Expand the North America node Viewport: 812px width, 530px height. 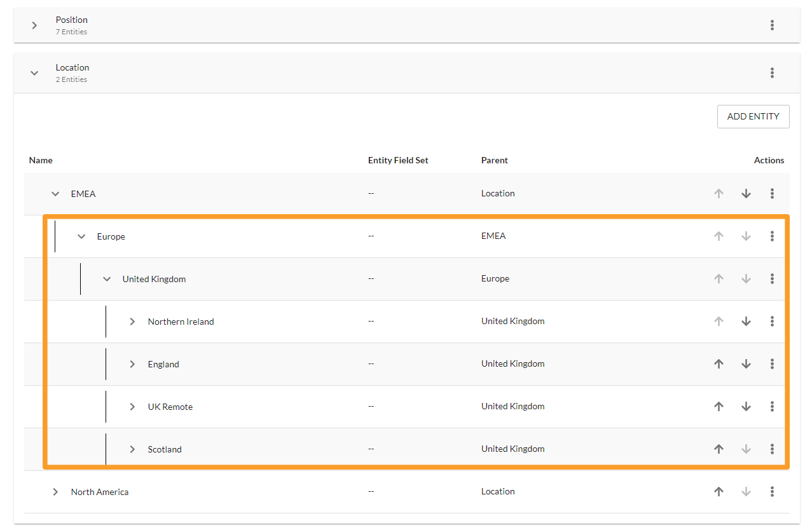(56, 492)
